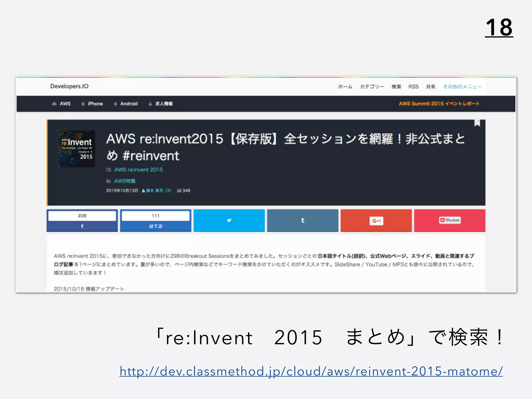This screenshot has width=532, height=399.
Task: Click the folder icon beside AWS特集
Action: click(x=108, y=181)
